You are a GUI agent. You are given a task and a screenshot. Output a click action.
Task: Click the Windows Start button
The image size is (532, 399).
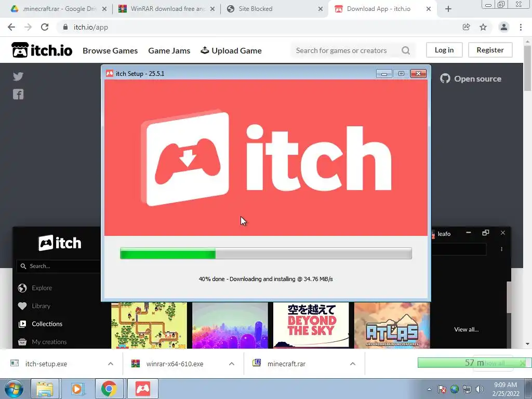14,389
